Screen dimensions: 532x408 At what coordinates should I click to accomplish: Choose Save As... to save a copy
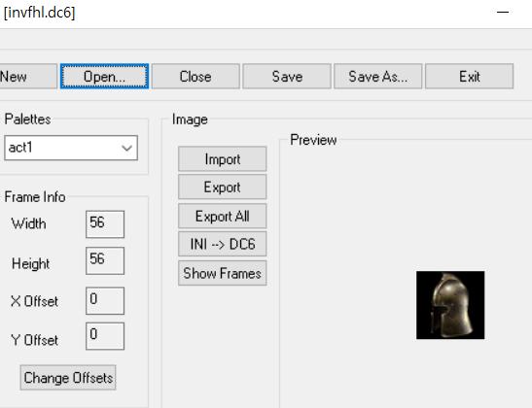pyautogui.click(x=378, y=76)
